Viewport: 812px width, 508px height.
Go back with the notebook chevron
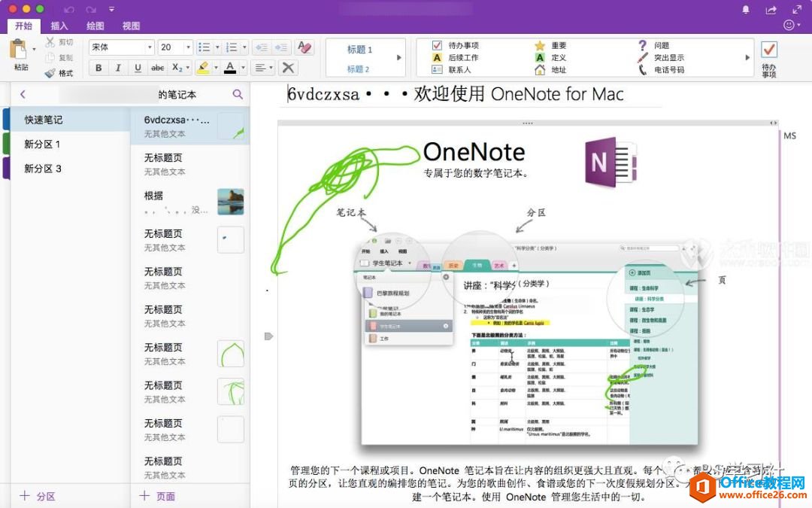[23, 94]
